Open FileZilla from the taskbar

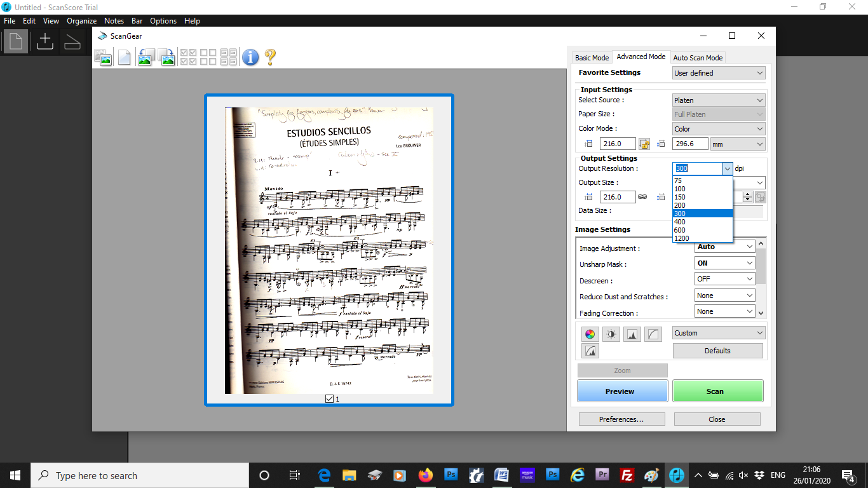(x=627, y=475)
